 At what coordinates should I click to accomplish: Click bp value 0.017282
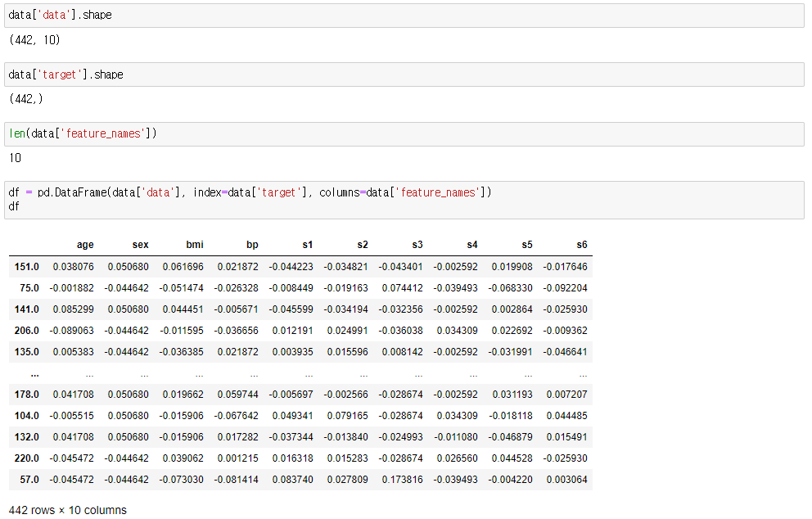pos(237,436)
